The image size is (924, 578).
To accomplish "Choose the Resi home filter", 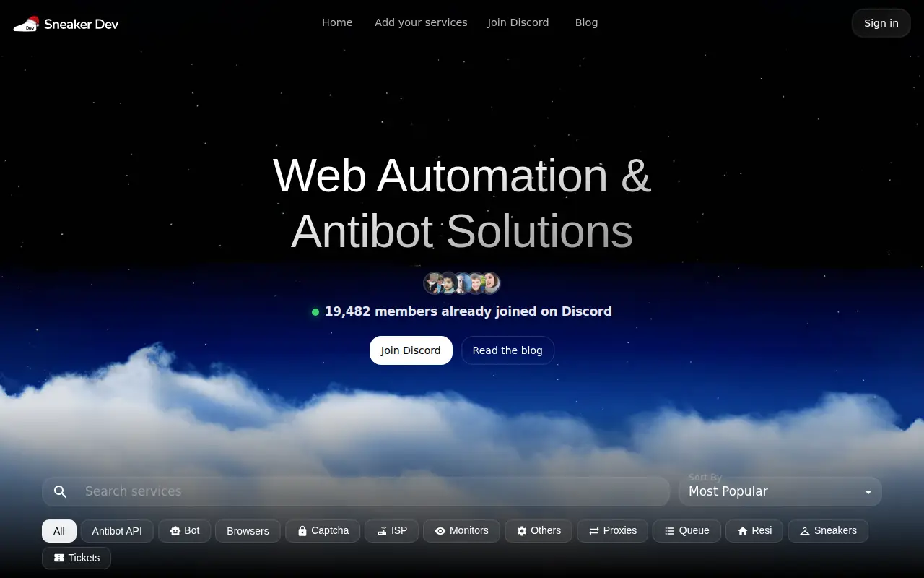I will (x=754, y=530).
